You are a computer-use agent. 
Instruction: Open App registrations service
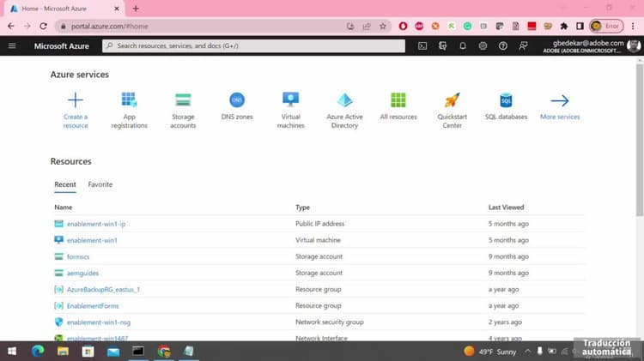(x=129, y=111)
